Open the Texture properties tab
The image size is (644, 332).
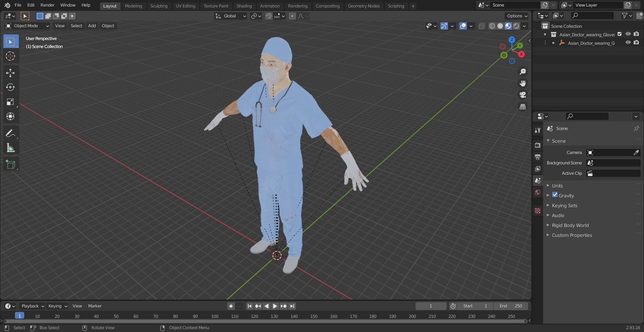tap(537, 211)
